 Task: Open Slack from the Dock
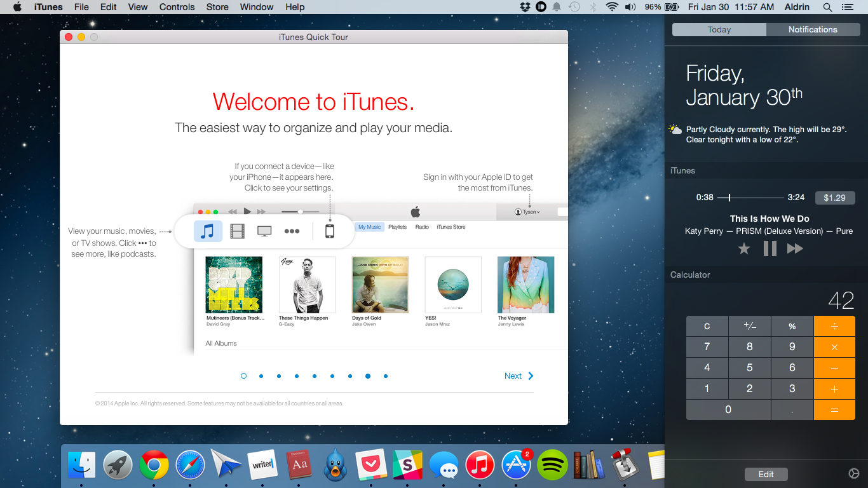click(408, 465)
